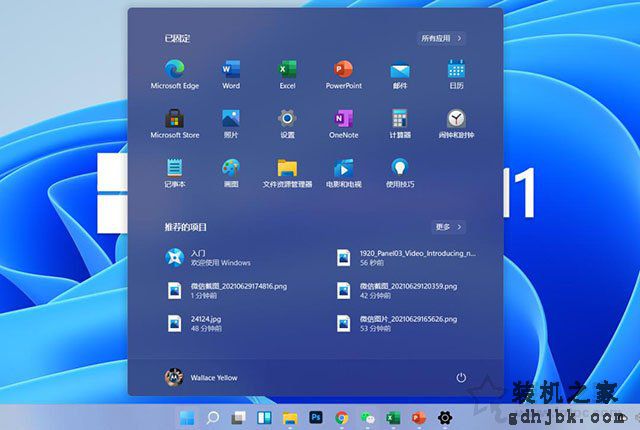Open 1920_Panel03_Video_Introducing file

(x=406, y=258)
